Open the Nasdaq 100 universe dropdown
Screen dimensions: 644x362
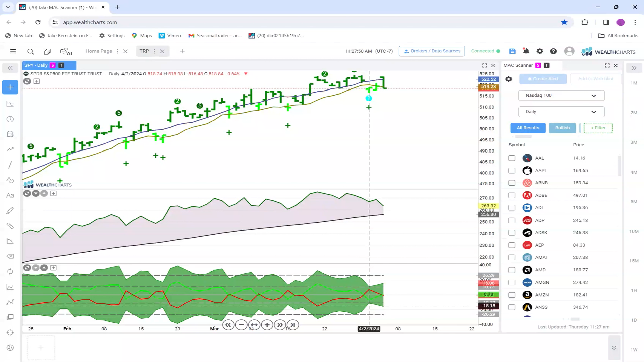[561, 95]
